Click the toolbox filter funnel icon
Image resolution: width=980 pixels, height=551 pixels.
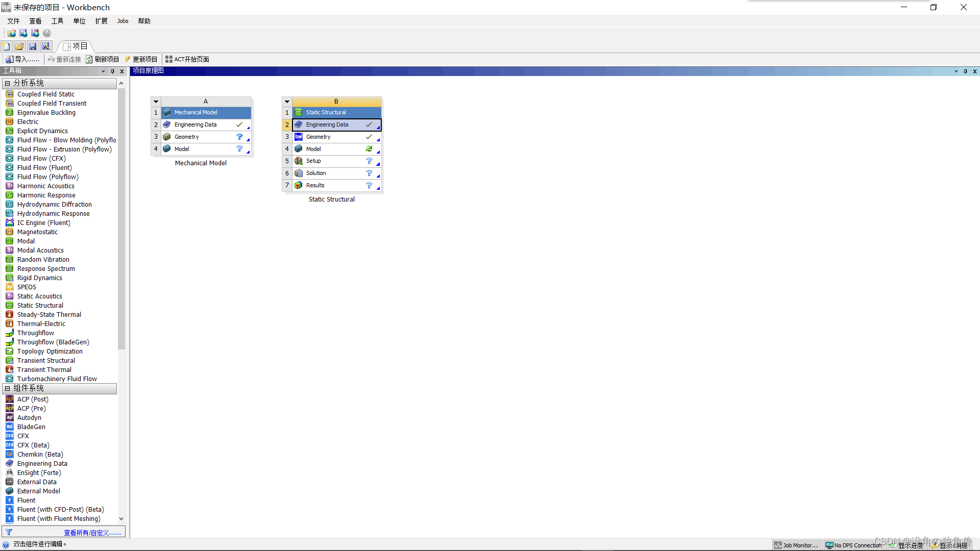coord(9,532)
